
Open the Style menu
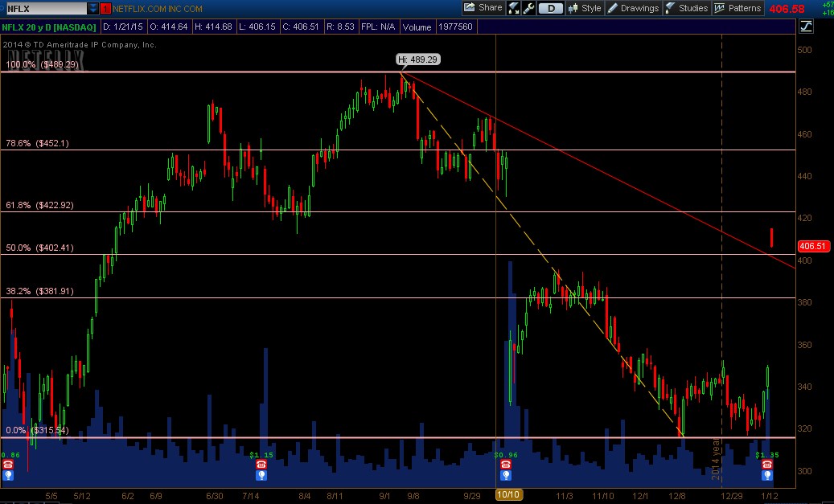click(585, 8)
